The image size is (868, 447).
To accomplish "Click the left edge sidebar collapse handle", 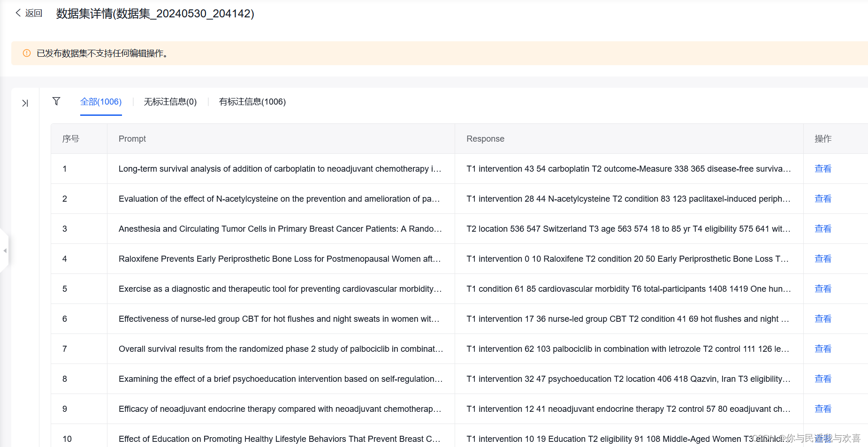I will [5, 250].
